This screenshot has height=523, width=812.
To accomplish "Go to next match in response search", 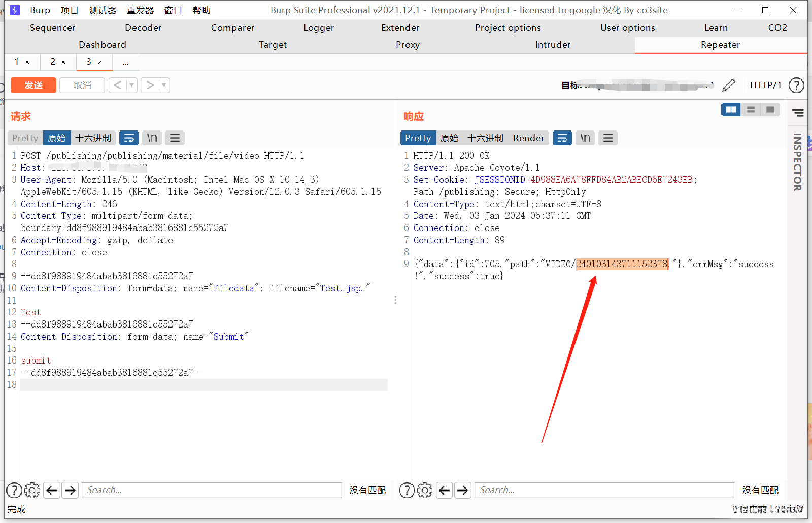I will pyautogui.click(x=462, y=490).
